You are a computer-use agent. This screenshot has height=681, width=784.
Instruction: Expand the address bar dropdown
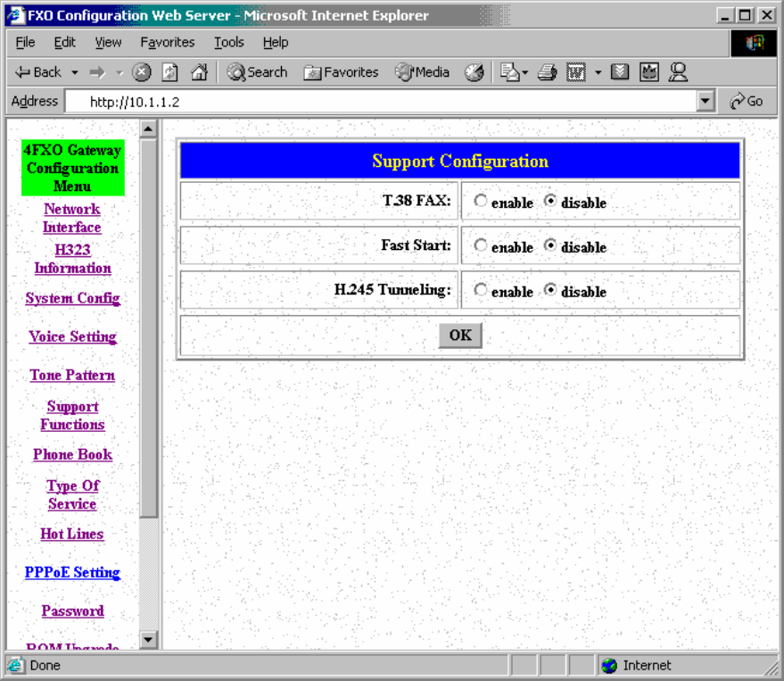[706, 102]
